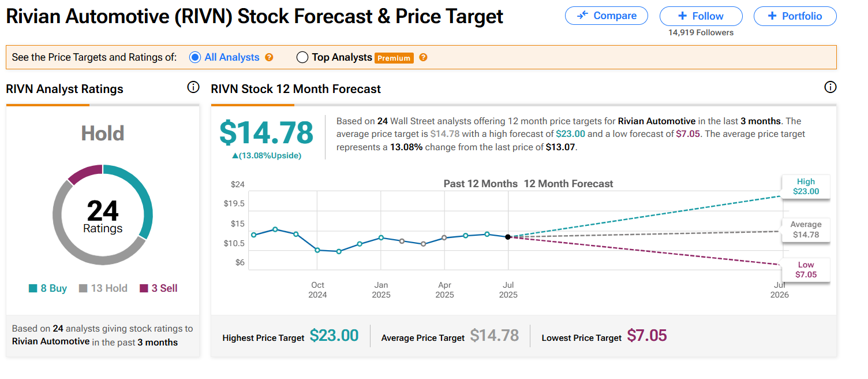This screenshot has height=379, width=868.
Task: Click Highest Price Target $23.00 value
Action: point(334,336)
